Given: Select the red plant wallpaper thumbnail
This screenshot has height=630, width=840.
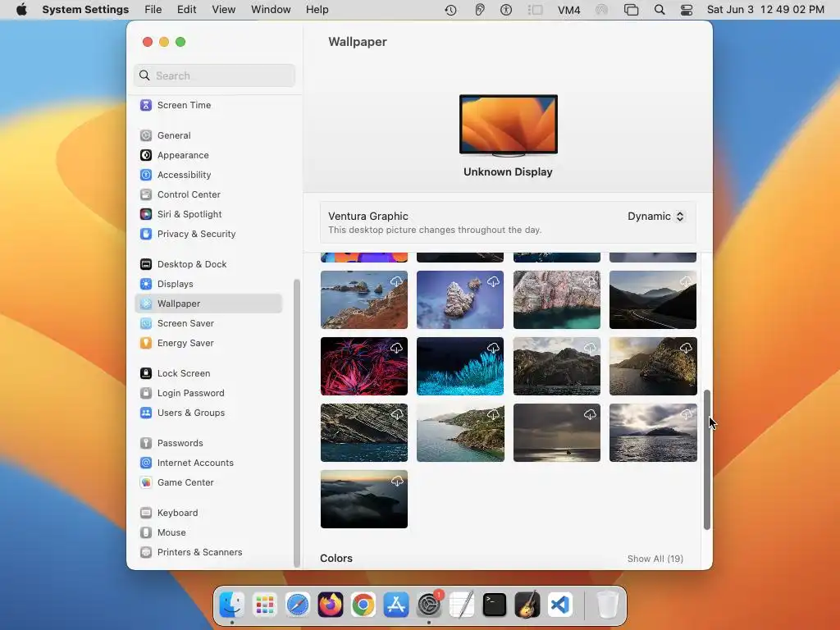Looking at the screenshot, I should 364,367.
